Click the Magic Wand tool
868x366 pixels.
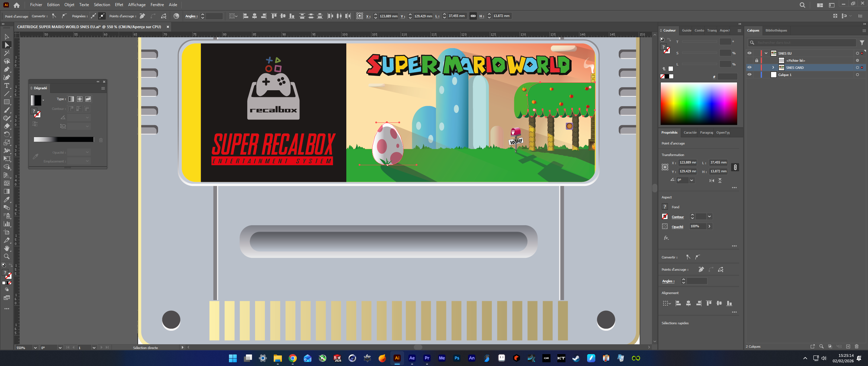[6, 53]
